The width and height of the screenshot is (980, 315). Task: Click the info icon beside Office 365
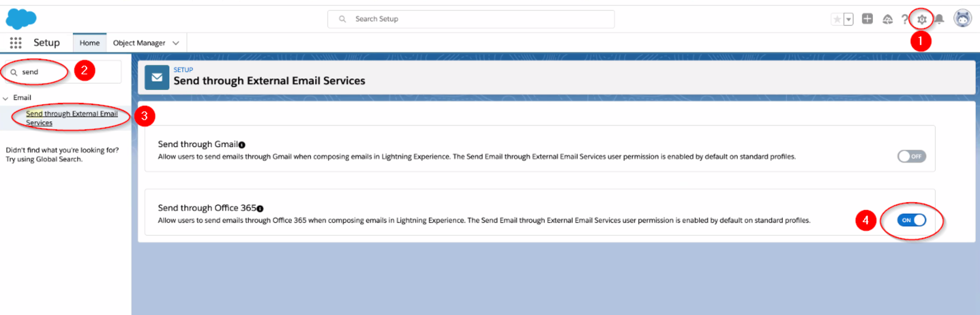[260, 209]
